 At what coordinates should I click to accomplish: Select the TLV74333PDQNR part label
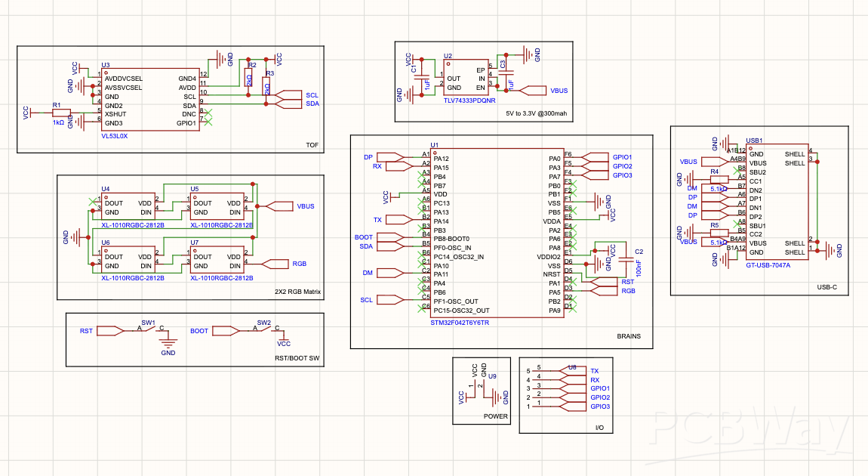point(469,100)
